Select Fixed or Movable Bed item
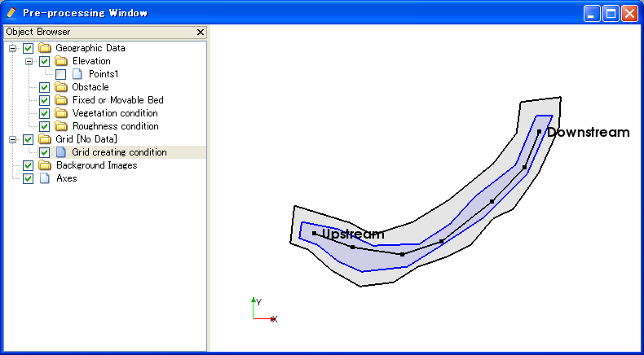Screen dimensions: 644x355 [118, 100]
